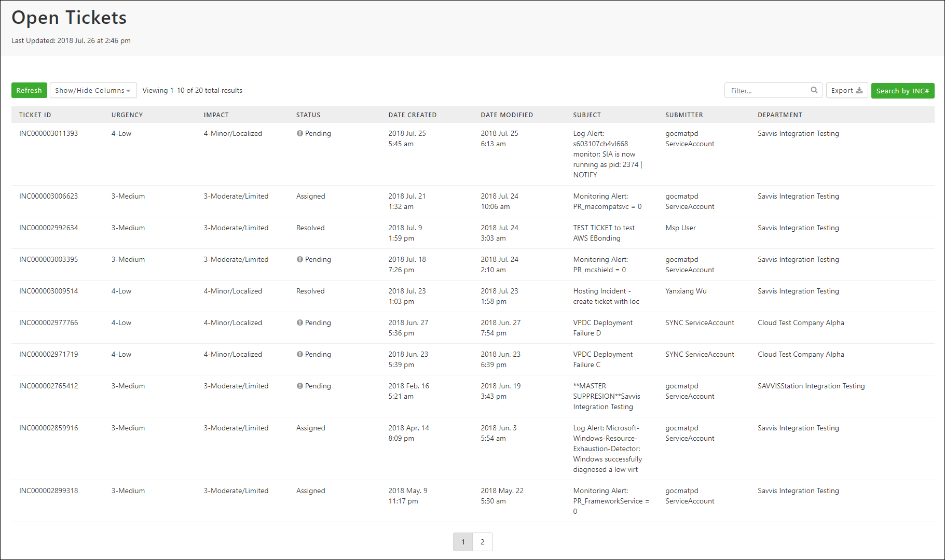
Task: Click the Search by INC# button
Action: click(902, 91)
